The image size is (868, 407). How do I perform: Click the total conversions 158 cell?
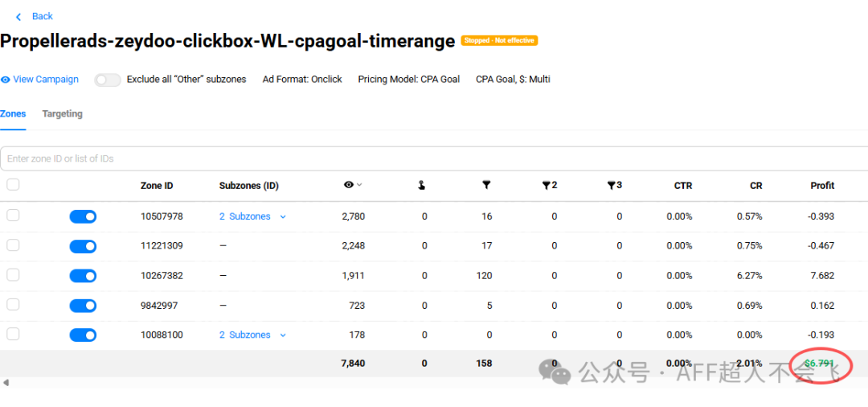tap(485, 364)
